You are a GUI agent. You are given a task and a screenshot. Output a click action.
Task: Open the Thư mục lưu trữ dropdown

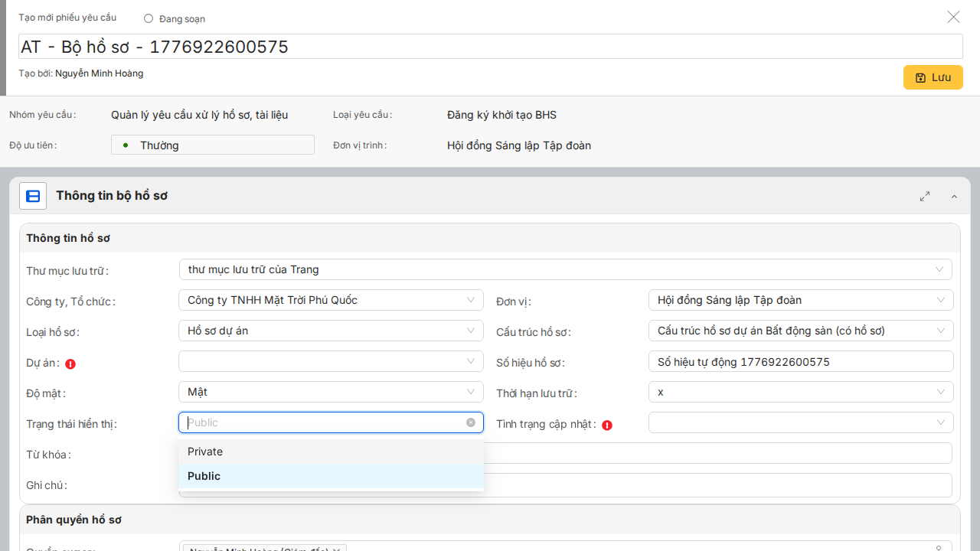pyautogui.click(x=565, y=269)
